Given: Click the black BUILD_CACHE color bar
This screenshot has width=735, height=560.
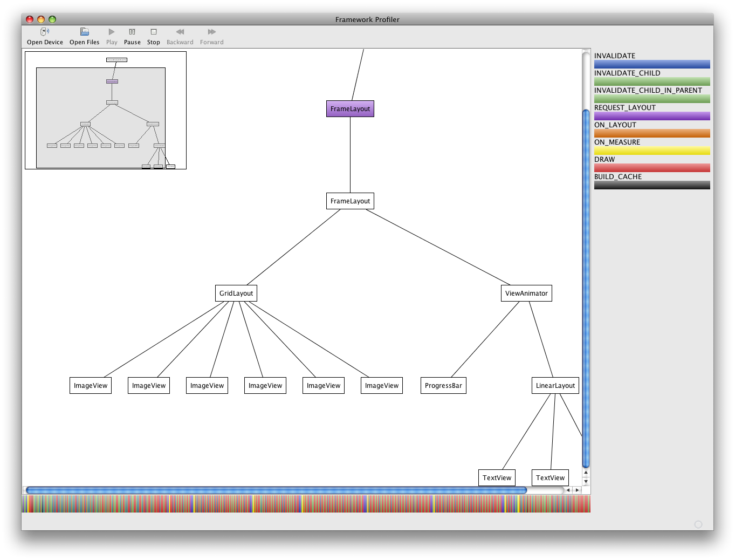Looking at the screenshot, I should click(652, 185).
